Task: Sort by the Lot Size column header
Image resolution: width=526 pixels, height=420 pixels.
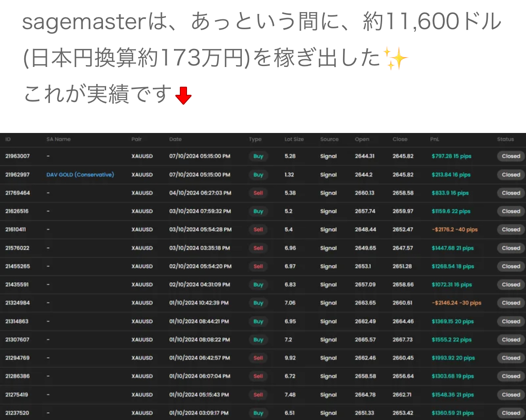Action: (x=294, y=139)
